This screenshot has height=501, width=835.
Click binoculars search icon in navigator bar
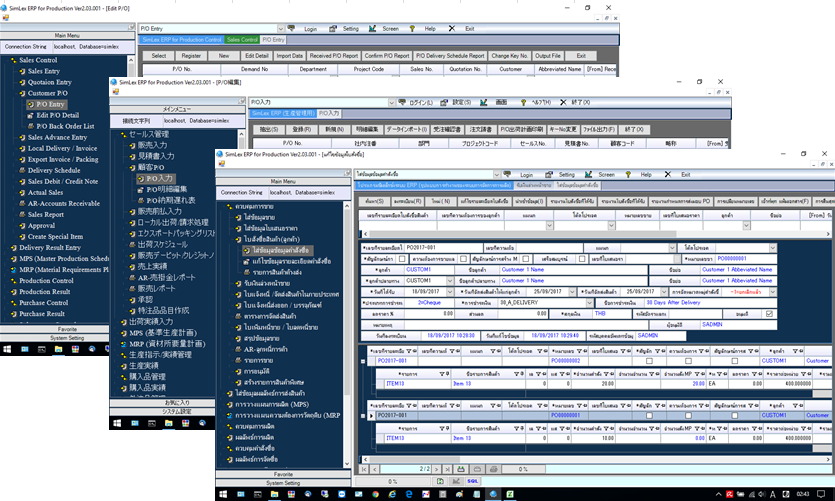click(x=461, y=469)
